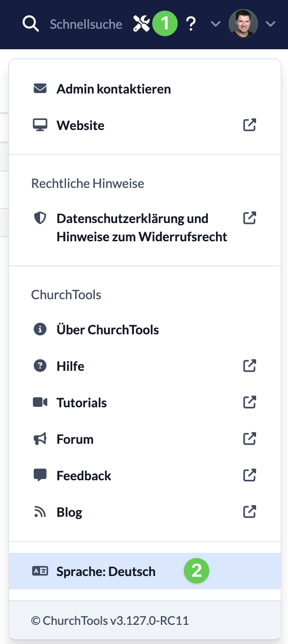Expand the chevron next to the question mark
Image resolution: width=288 pixels, height=644 pixels.
click(216, 24)
